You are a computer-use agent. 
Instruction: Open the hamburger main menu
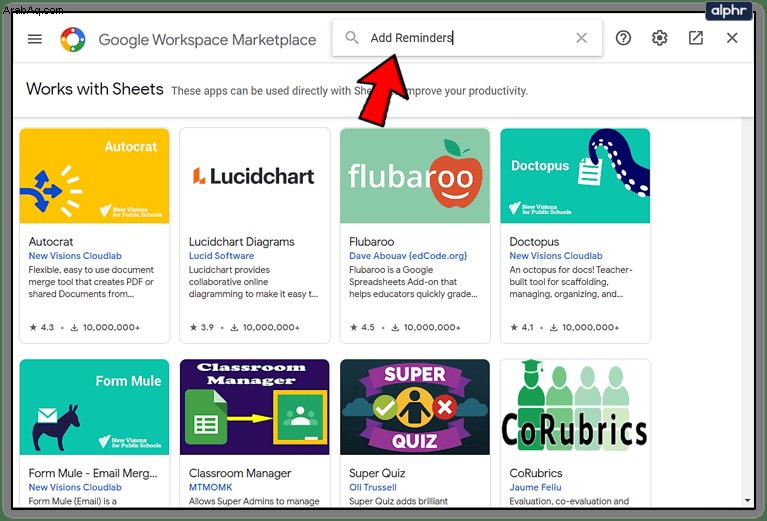coord(35,39)
